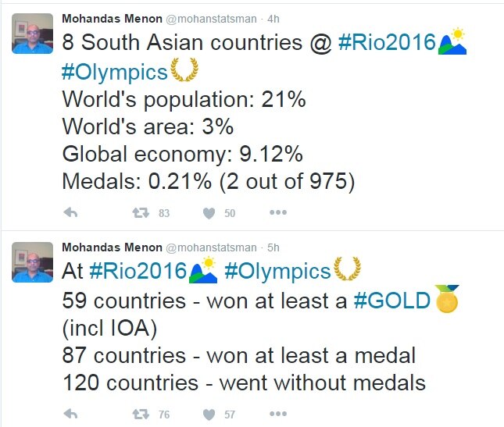Viewport: 504px width, 427px height.
Task: View the 83 retweets count on the first tweet
Action: (x=164, y=213)
